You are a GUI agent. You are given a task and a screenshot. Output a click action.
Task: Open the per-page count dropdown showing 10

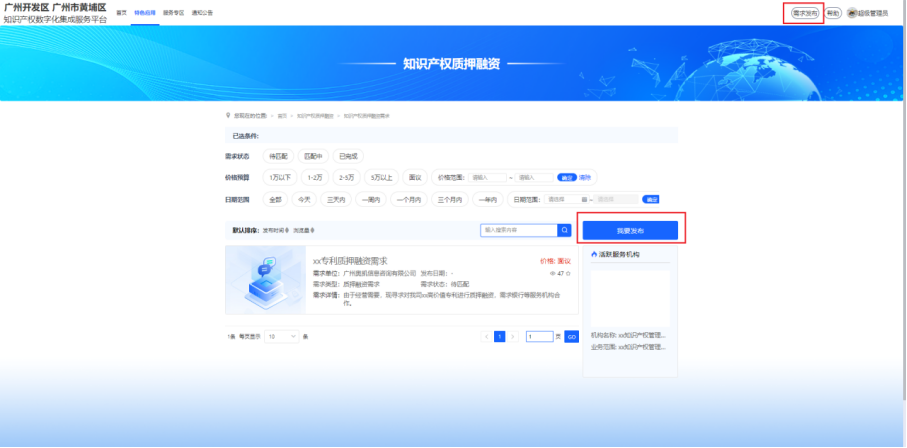282,336
